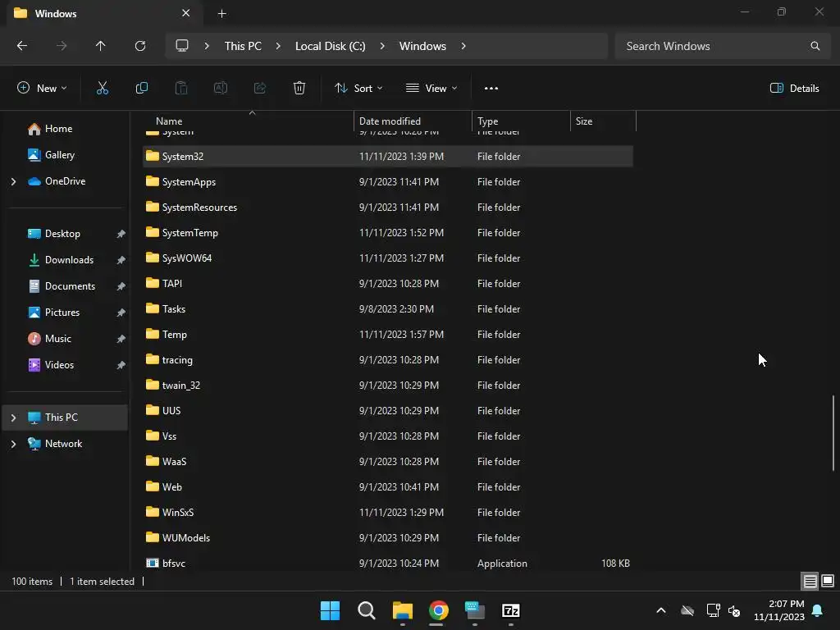Select the WinSxS folder
840x630 pixels.
coord(388,514)
